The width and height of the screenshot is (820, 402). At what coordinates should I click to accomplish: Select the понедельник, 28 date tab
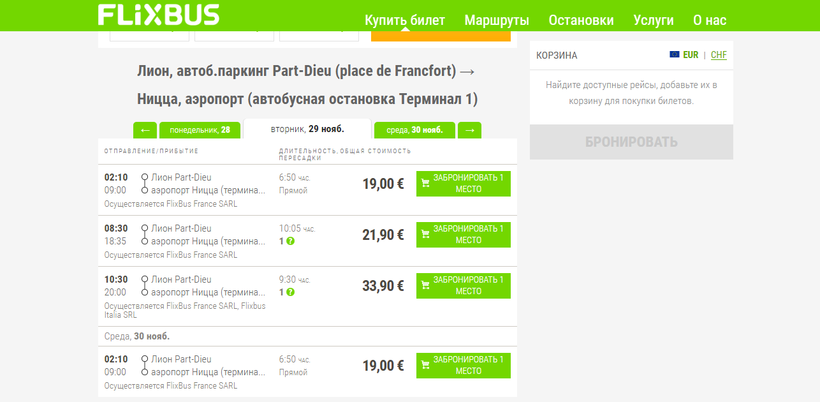200,130
